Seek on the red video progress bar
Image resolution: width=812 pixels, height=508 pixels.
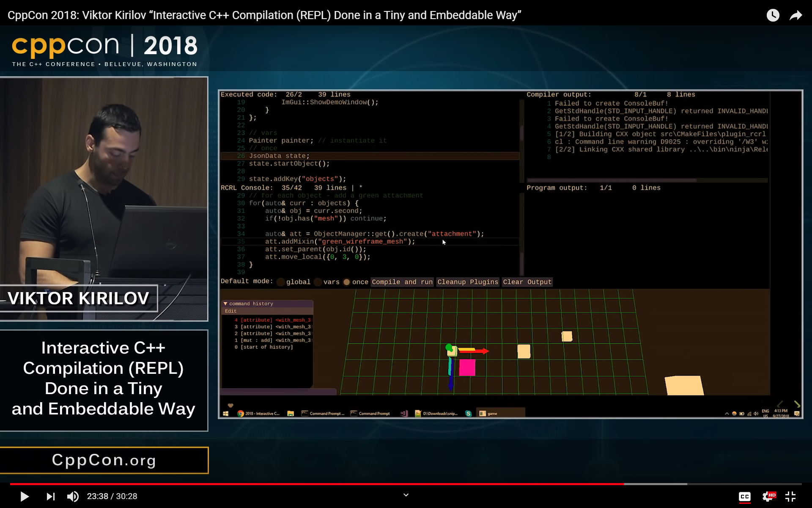click(317, 484)
